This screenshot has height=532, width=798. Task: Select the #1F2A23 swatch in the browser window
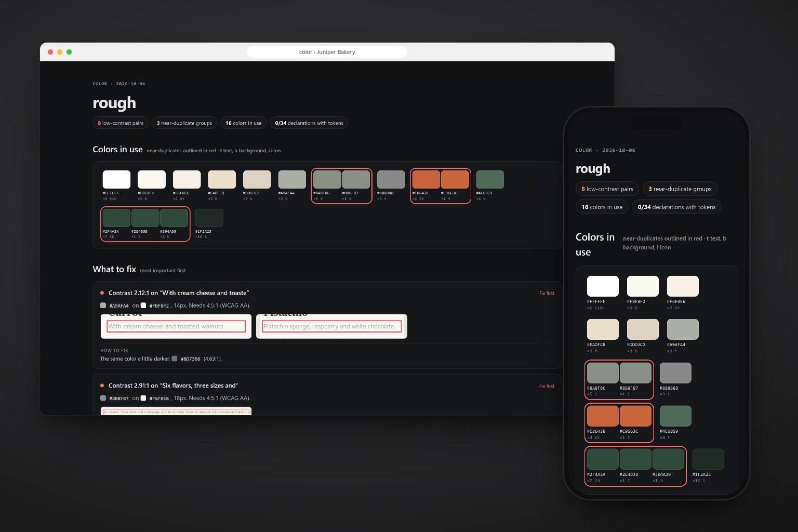pos(209,218)
